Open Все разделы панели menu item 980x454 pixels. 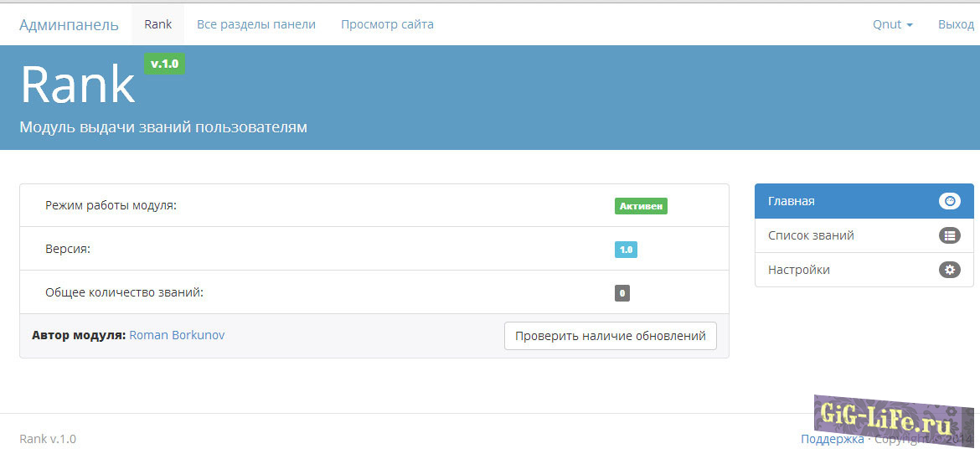click(x=256, y=24)
